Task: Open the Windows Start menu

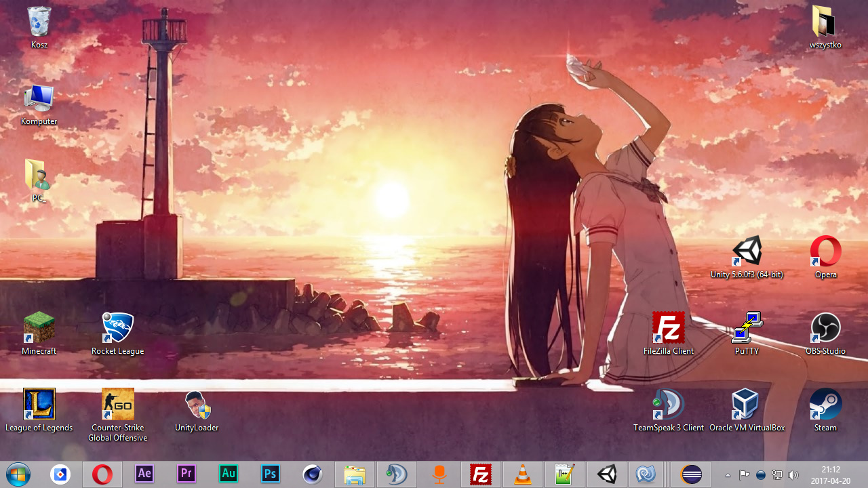Action: point(18,474)
